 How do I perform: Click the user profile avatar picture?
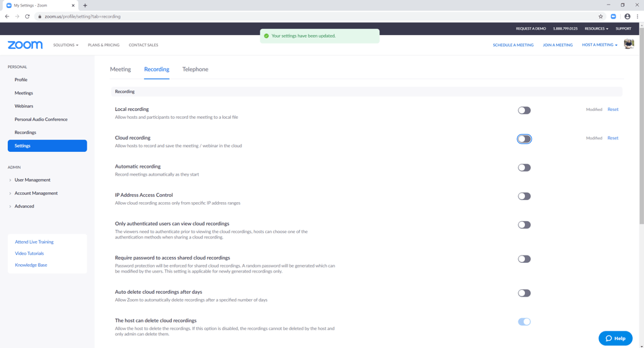[629, 44]
